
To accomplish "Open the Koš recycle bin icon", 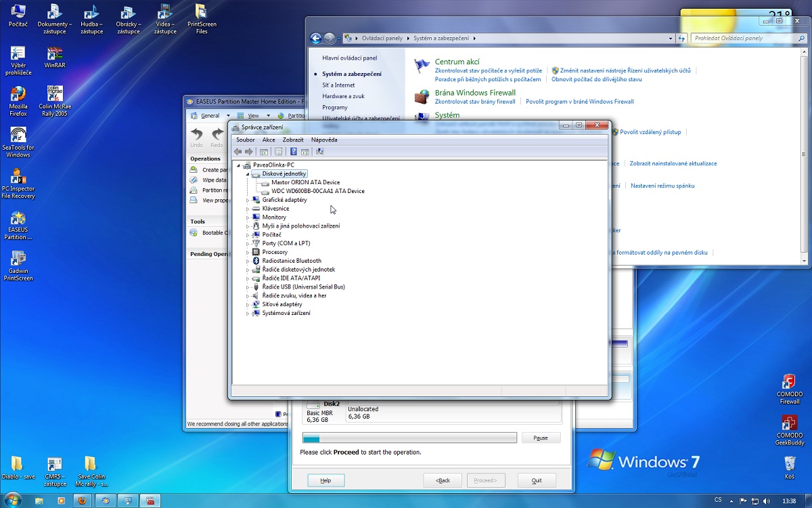I will 789,464.
